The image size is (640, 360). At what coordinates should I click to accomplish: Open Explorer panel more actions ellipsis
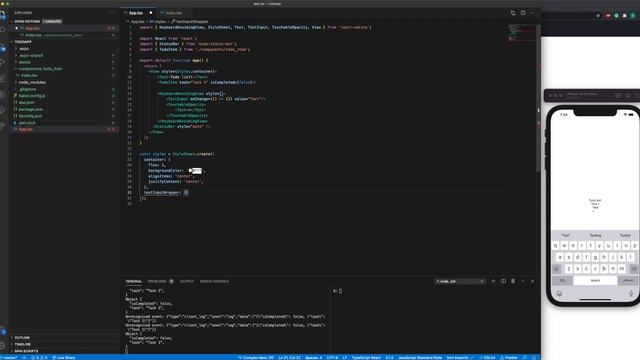111,13
